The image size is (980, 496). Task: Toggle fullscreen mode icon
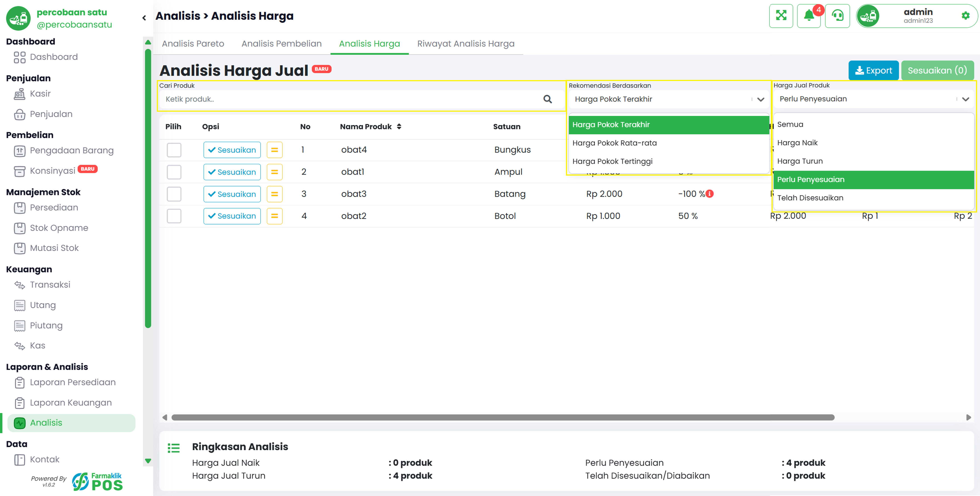pos(781,16)
